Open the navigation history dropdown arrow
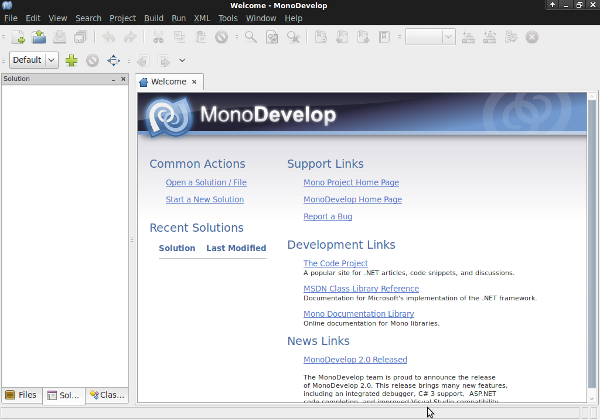This screenshot has height=420, width=600. 182,60
